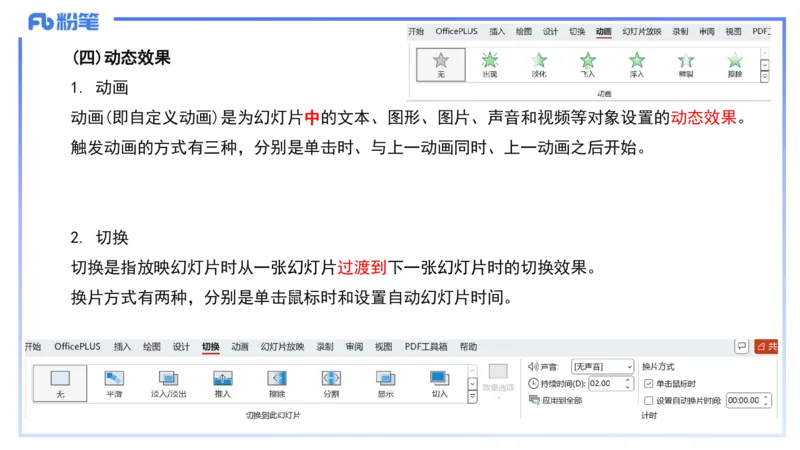Apply the 淡化 (Fade) animation effect
Image resolution: width=800 pixels, height=450 pixels.
(539, 64)
